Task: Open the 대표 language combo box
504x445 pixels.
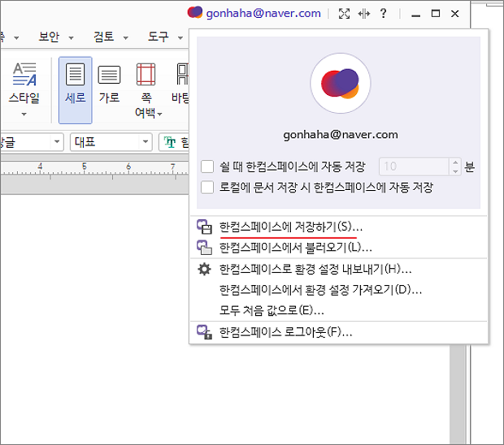Action: tap(111, 142)
